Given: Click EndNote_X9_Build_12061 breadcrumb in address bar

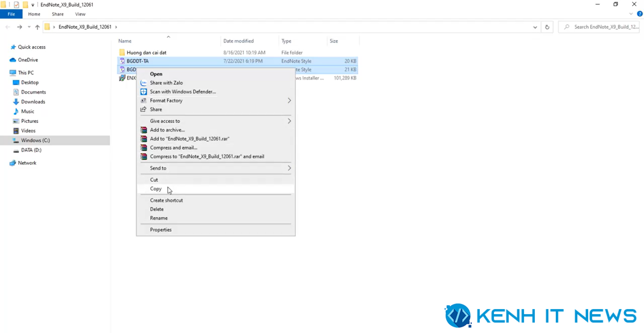Looking at the screenshot, I should [85, 27].
